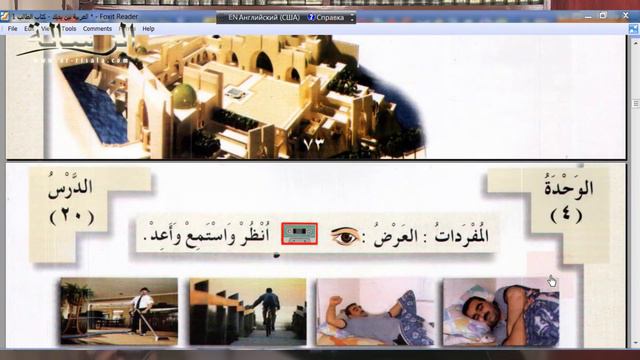Click the Foxit Reader app icon in title bar
This screenshot has height=360, width=640.
(4, 17)
